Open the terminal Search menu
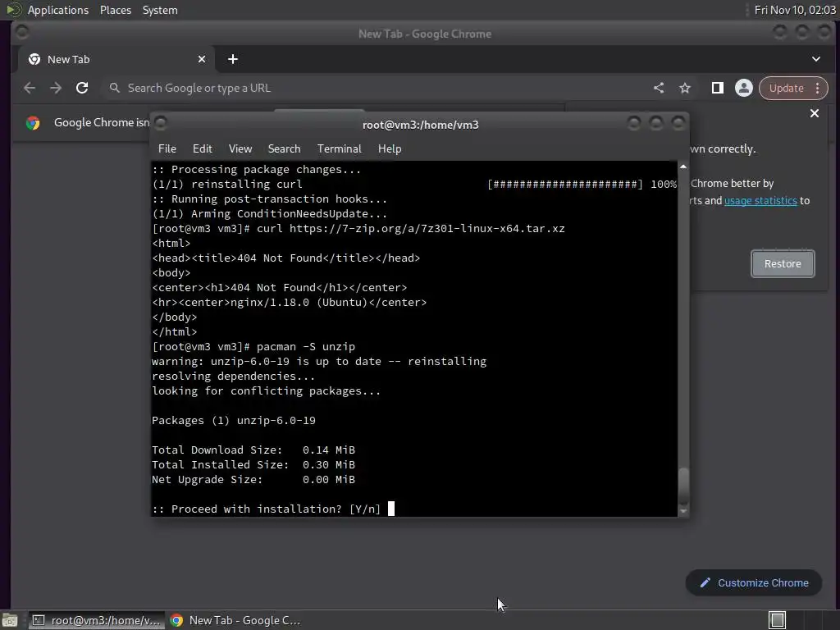Image resolution: width=840 pixels, height=630 pixels. (x=284, y=148)
